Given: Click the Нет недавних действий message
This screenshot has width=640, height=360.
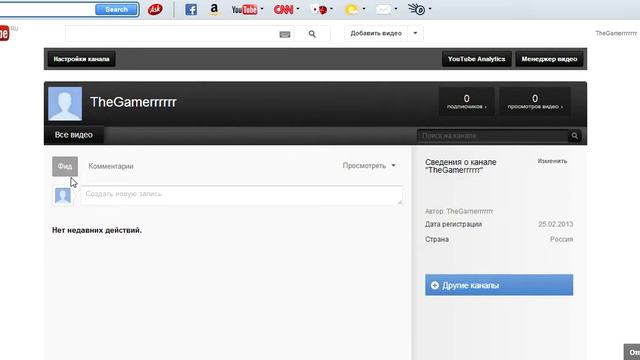Looking at the screenshot, I should pos(97,230).
